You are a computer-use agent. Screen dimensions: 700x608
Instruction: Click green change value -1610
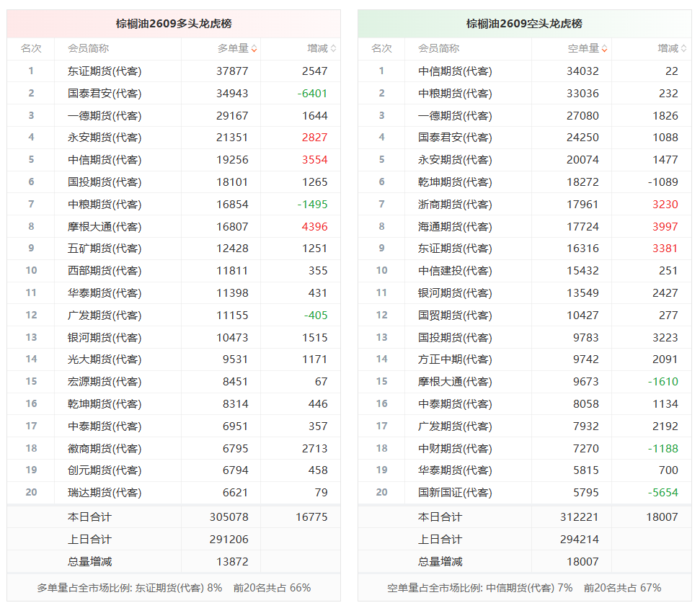pos(663,383)
